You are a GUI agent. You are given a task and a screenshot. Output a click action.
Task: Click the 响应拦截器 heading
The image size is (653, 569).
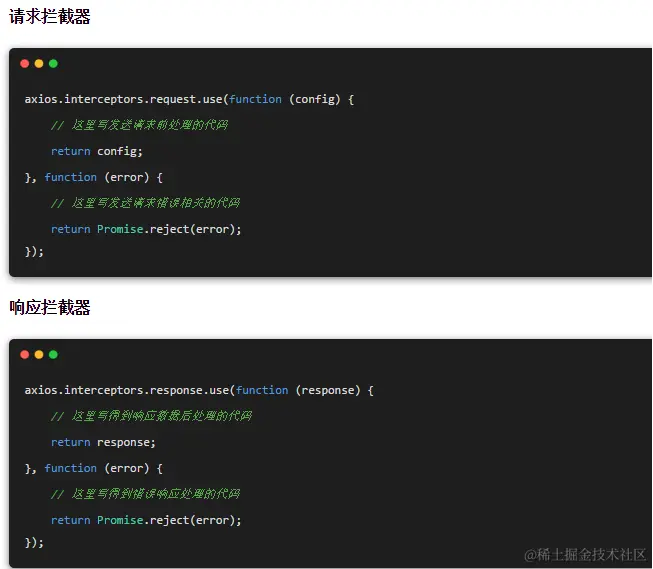click(x=50, y=307)
